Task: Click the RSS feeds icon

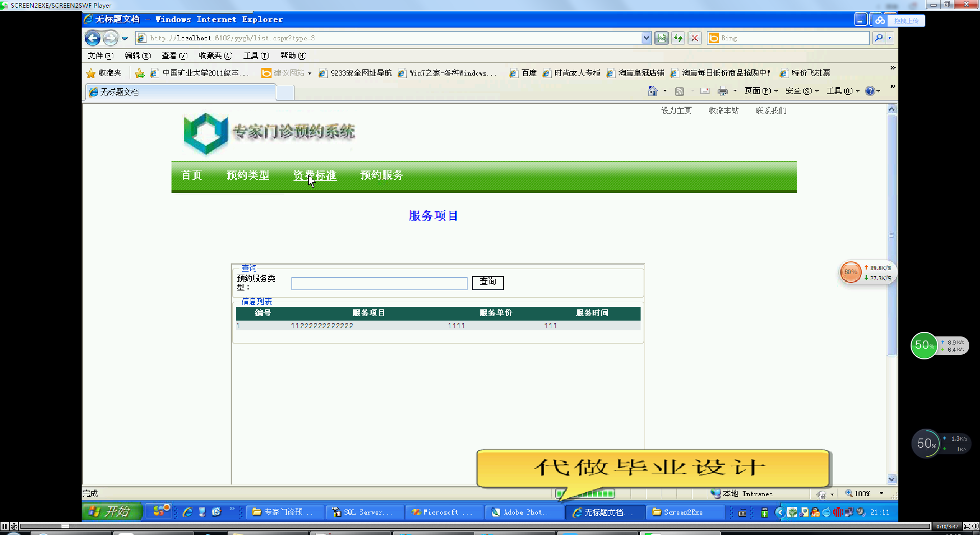Action: tap(679, 91)
